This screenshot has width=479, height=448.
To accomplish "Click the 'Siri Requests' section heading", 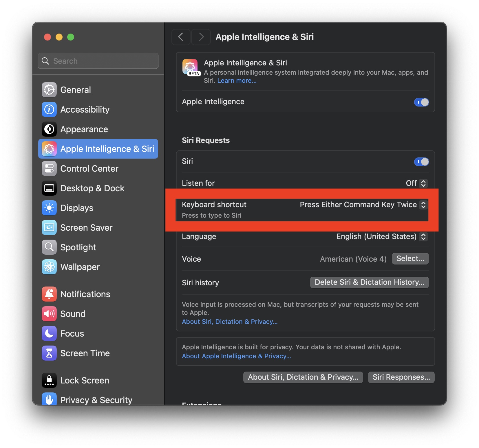I will point(206,140).
